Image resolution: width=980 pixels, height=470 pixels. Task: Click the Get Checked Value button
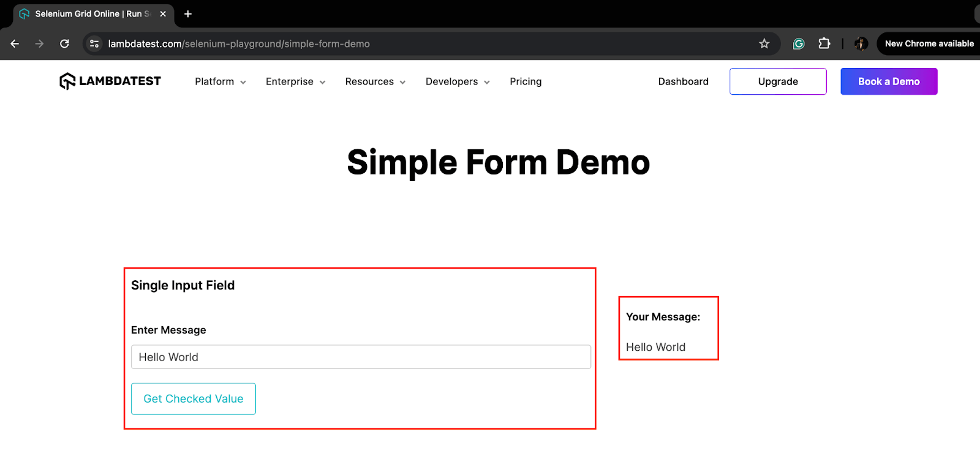[194, 399]
